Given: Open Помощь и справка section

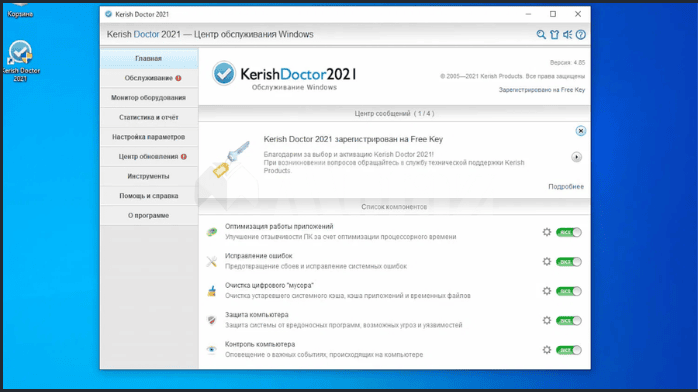Looking at the screenshot, I should (x=149, y=196).
